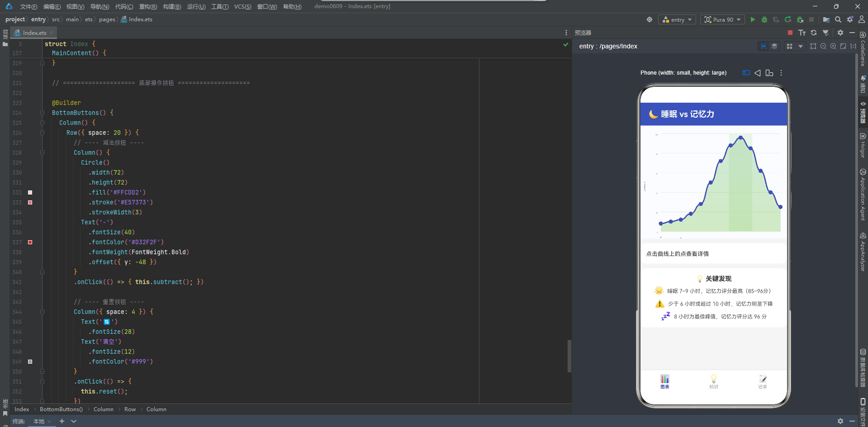Close the Index.ets editor tab
This screenshot has width=868, height=427.
pyautogui.click(x=52, y=33)
